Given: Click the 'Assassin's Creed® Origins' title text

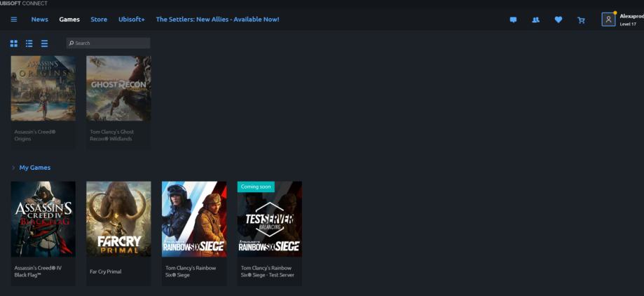Looking at the screenshot, I should pyautogui.click(x=35, y=135).
